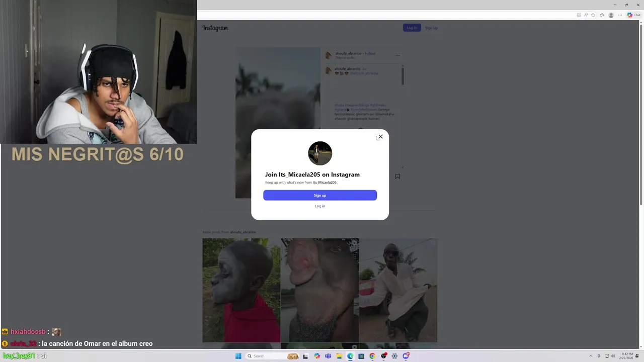The image size is (644, 362).
Task: Open Google Chrome from the taskbar
Action: pyautogui.click(x=372, y=356)
